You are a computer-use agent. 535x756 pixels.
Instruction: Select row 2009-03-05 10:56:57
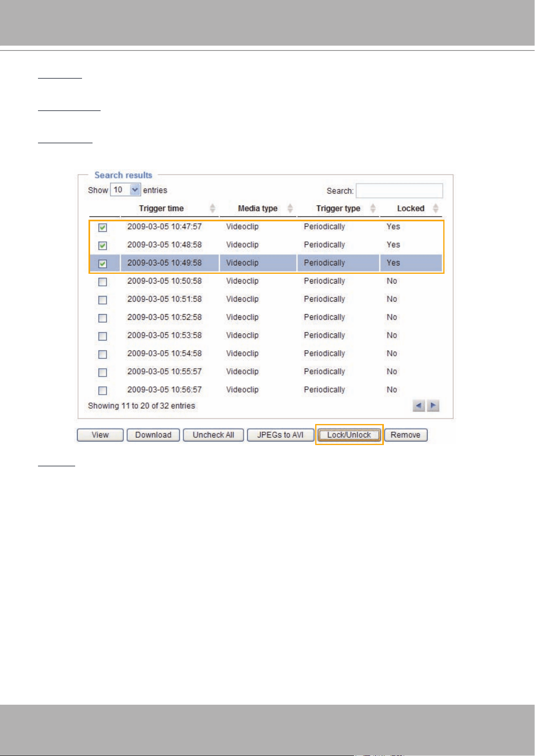pyautogui.click(x=266, y=390)
